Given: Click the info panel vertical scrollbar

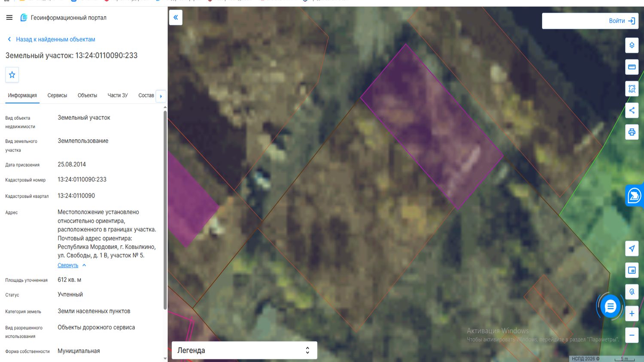Looking at the screenshot, I should click(165, 210).
